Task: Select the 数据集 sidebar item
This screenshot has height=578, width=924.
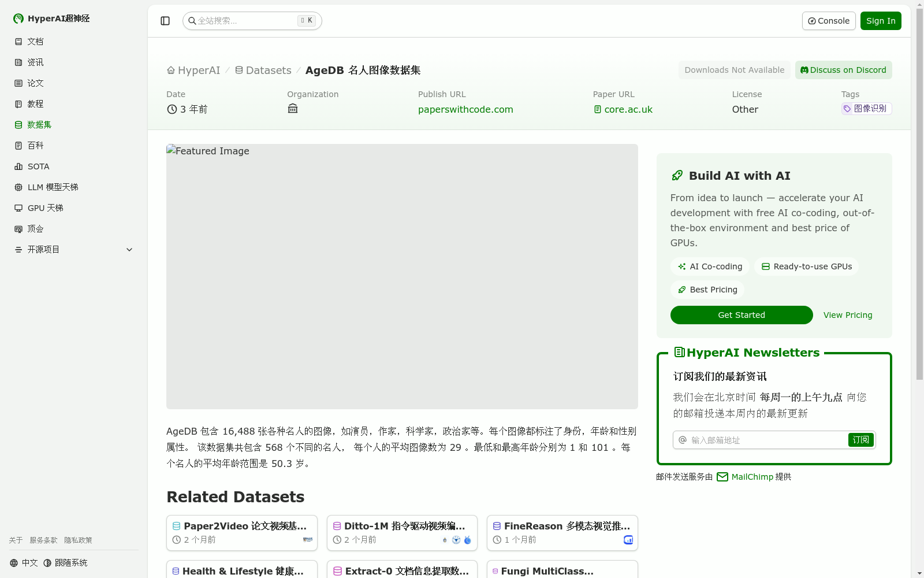Action: (x=74, y=125)
